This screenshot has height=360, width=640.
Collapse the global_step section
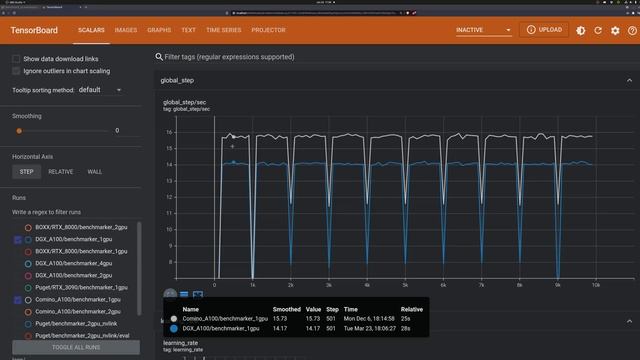pyautogui.click(x=629, y=80)
